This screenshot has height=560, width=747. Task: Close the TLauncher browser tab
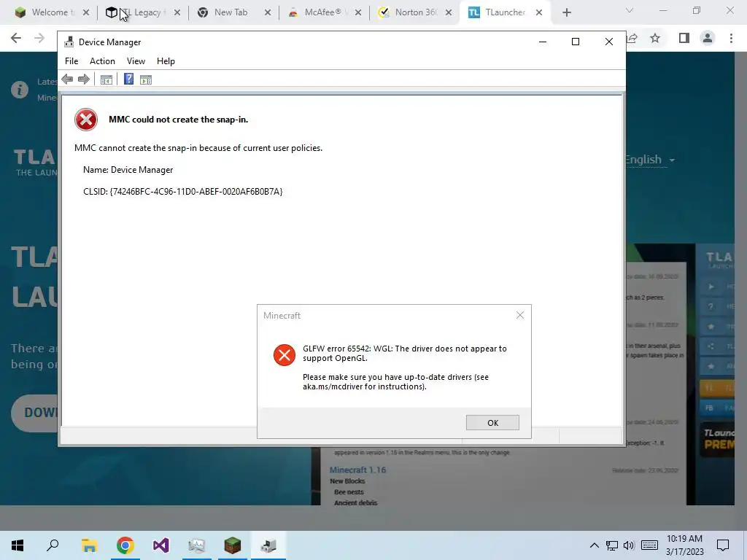[539, 12]
